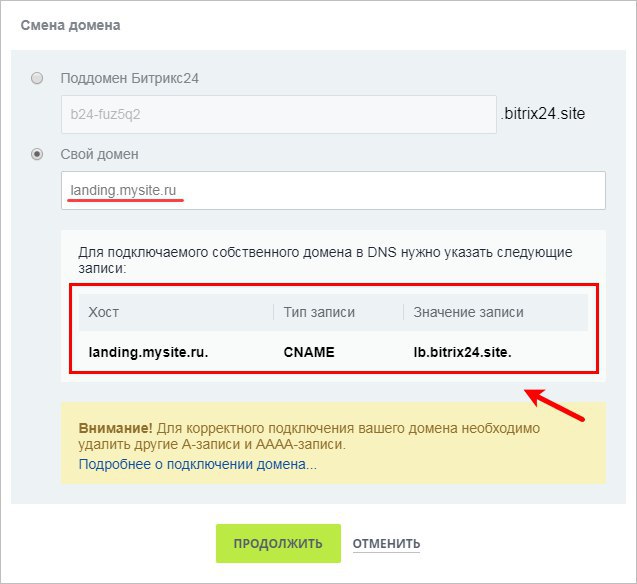This screenshot has width=637, height=584.
Task: Click the ОТМЕНИТЬ link
Action: click(386, 543)
